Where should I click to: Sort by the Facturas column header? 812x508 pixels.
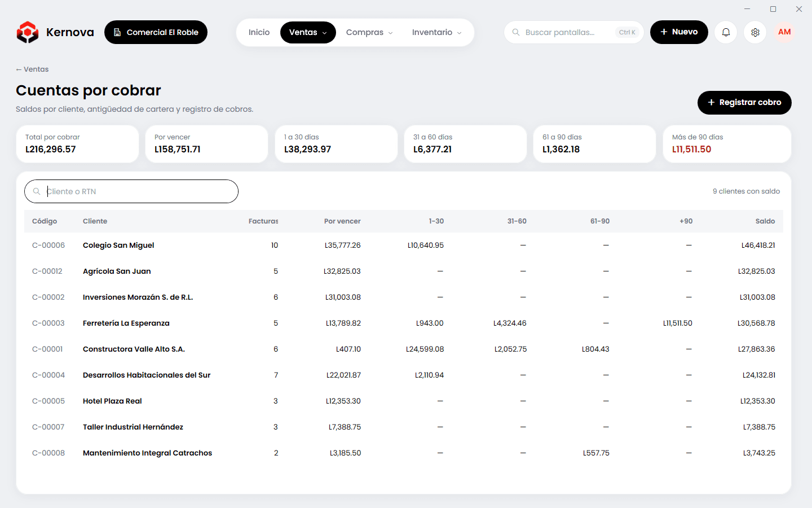tap(263, 221)
